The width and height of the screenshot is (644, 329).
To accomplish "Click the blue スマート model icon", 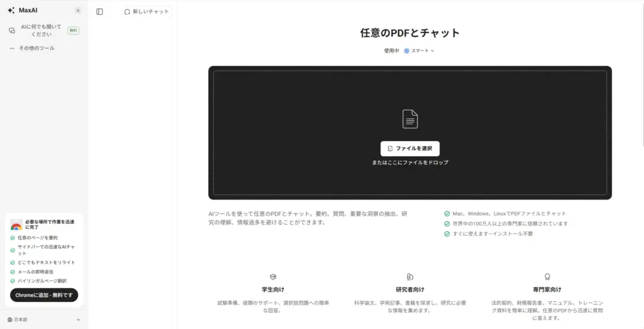I will pos(407,51).
